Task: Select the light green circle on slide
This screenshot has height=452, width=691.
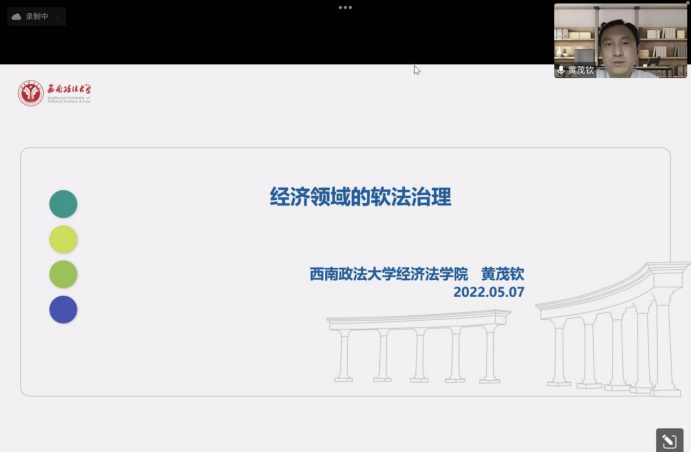Action: pyautogui.click(x=63, y=274)
